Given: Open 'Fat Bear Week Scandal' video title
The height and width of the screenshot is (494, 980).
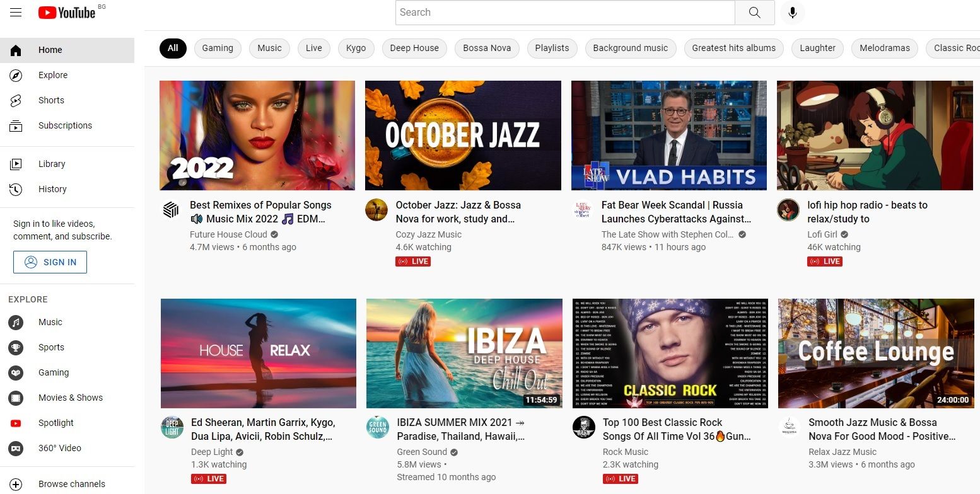Looking at the screenshot, I should pos(676,212).
